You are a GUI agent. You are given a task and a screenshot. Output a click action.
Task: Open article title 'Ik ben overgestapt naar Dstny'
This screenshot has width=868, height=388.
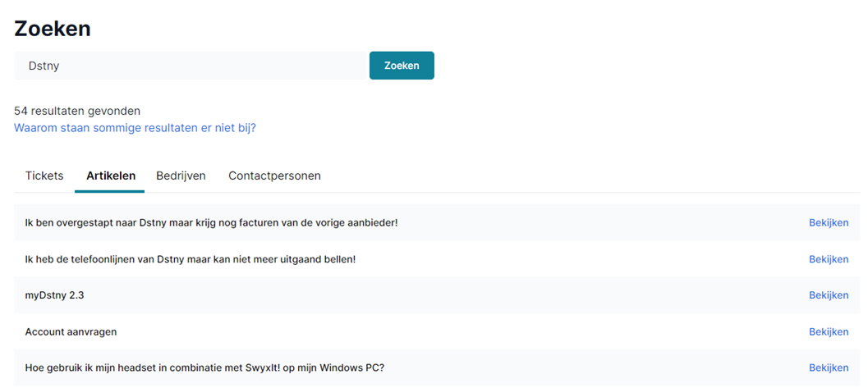click(212, 223)
